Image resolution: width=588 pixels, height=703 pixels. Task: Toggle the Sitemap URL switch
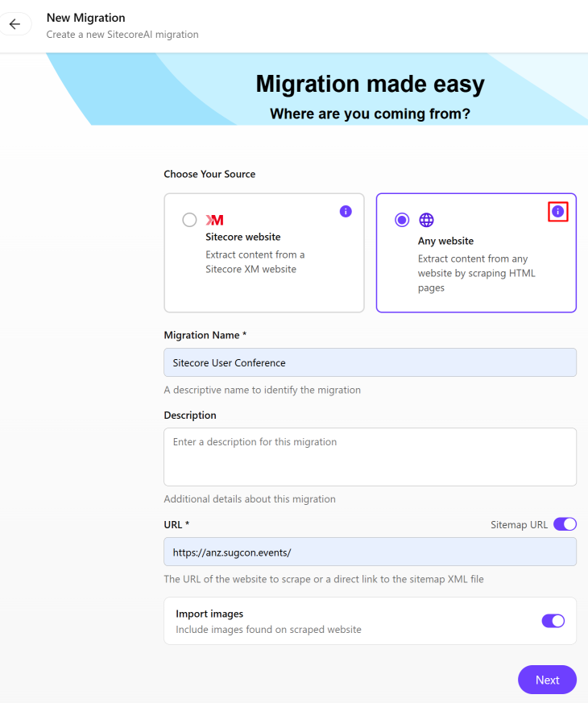pyautogui.click(x=565, y=524)
